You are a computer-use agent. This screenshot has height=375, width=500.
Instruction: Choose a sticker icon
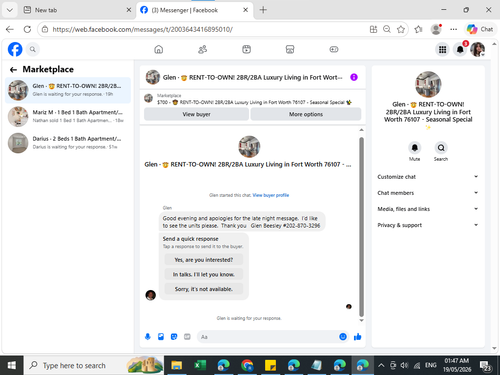pos(174,337)
